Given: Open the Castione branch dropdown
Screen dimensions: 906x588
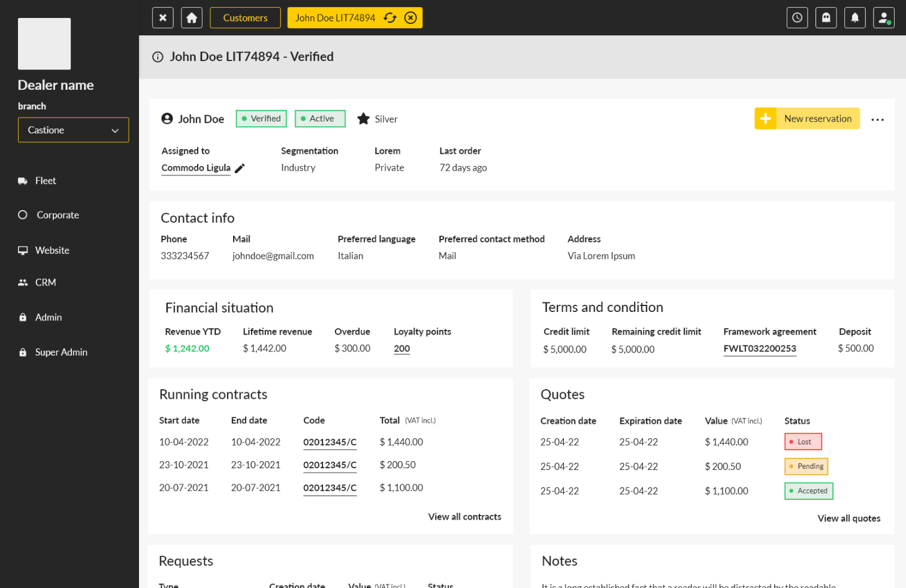Looking at the screenshot, I should coord(73,129).
